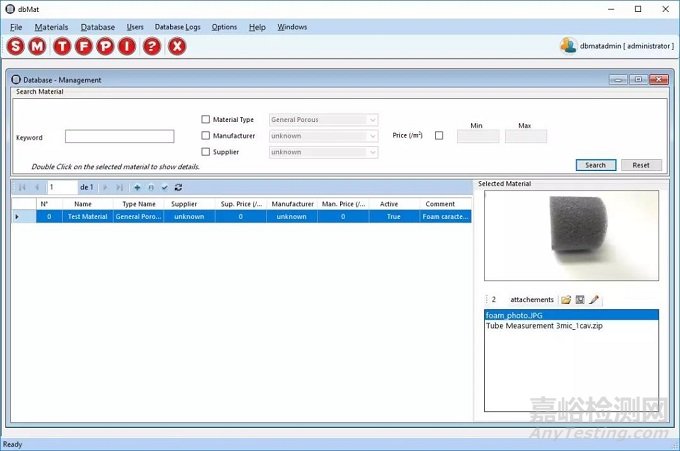Click the red T toolbar icon
Screen dimensions: 680x451
point(63,46)
